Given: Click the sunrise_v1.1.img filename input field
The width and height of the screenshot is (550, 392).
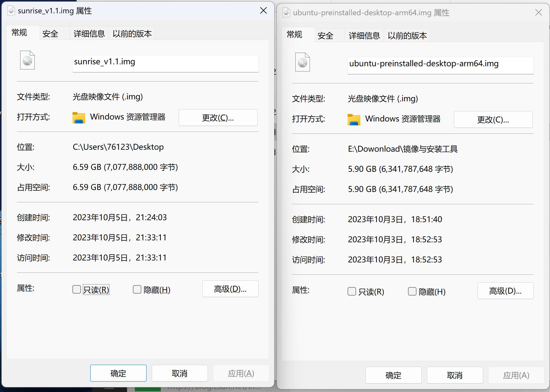Looking at the screenshot, I should click(x=166, y=63).
